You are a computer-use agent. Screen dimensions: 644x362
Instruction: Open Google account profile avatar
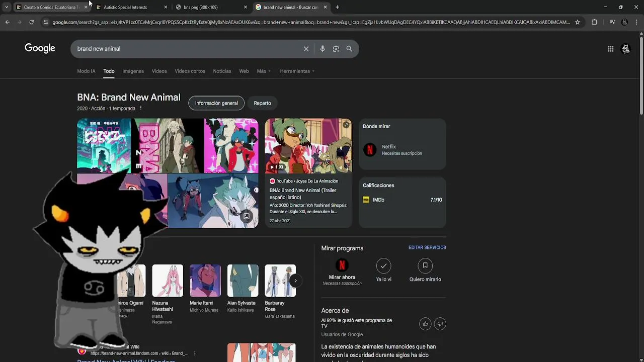tap(625, 49)
